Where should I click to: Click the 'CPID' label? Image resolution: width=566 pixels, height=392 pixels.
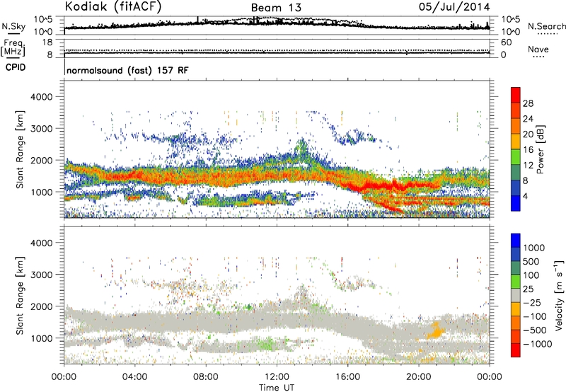click(x=16, y=67)
